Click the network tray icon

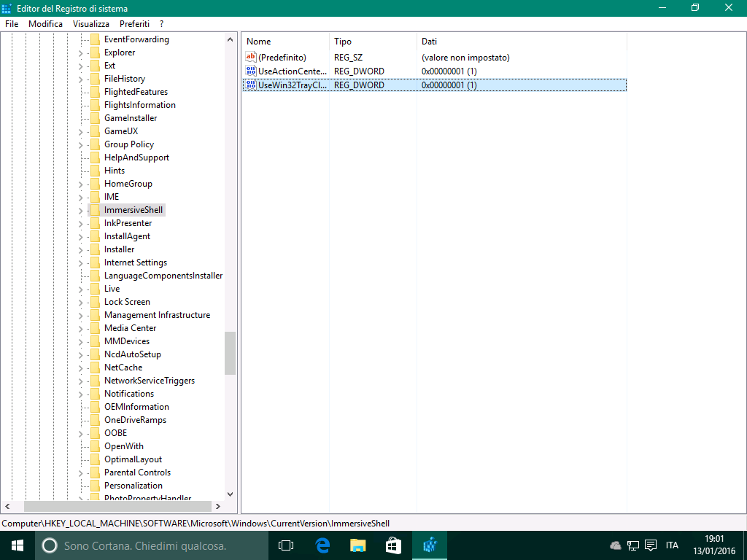[633, 545]
